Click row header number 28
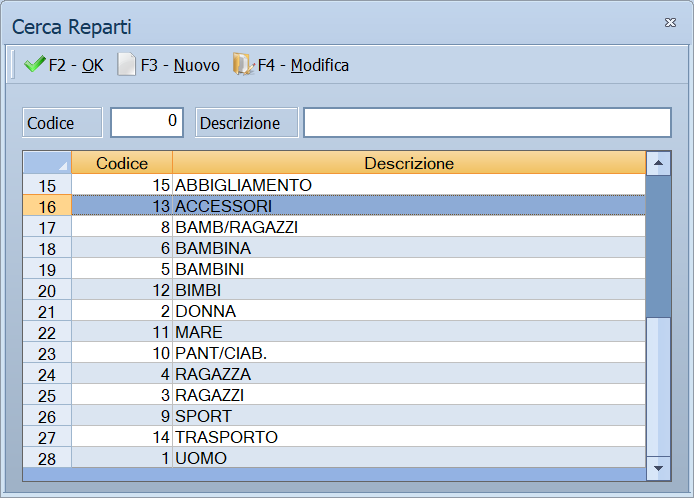The width and height of the screenshot is (694, 498). (47, 458)
